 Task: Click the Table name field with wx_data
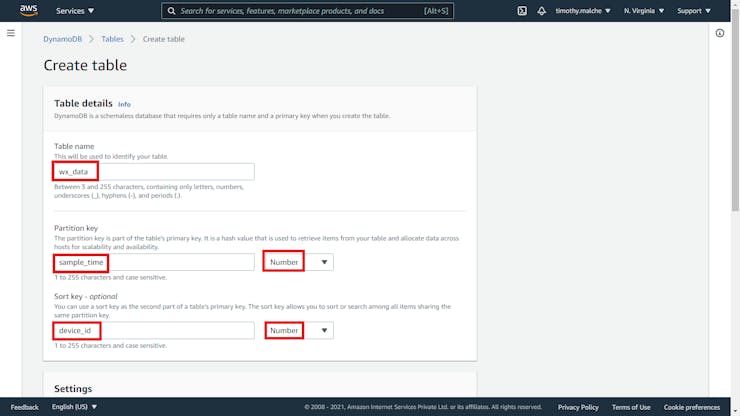pos(154,171)
